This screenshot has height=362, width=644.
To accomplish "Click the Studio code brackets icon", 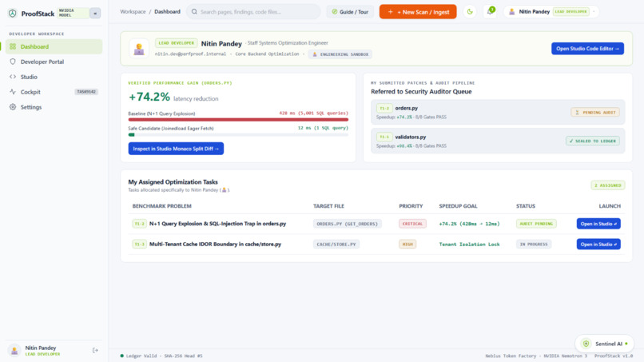I will click(x=13, y=77).
